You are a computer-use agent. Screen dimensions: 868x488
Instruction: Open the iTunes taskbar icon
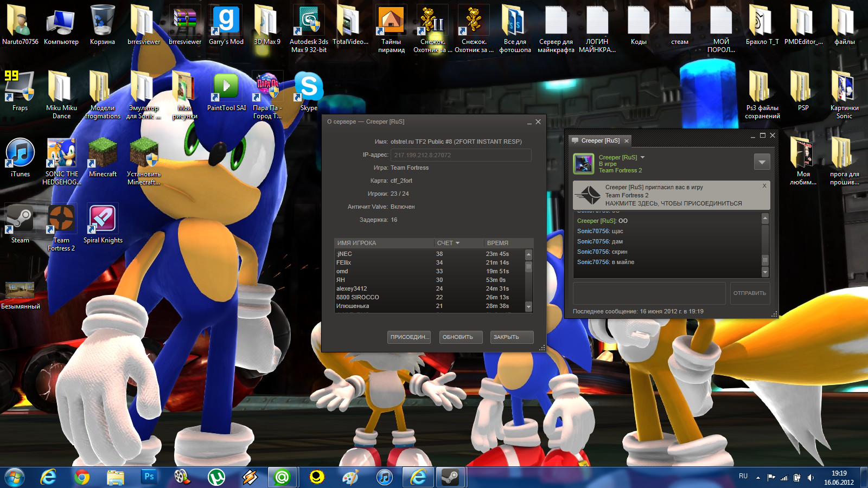385,477
